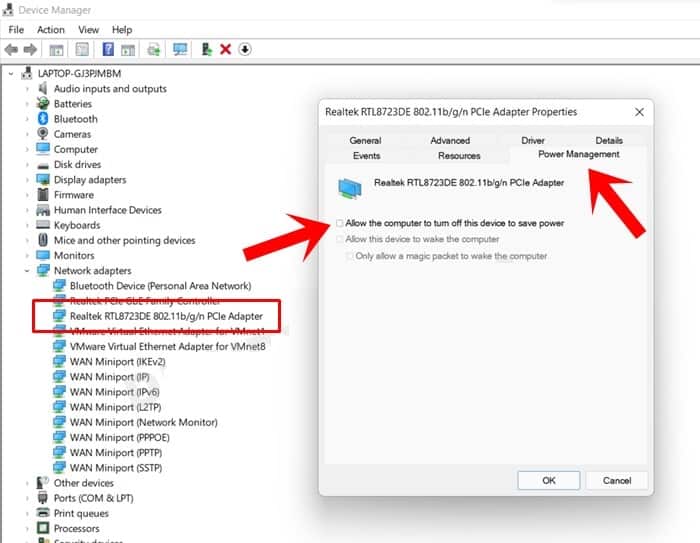Close the Adapter Properties dialog
The height and width of the screenshot is (543, 700).
pos(639,112)
